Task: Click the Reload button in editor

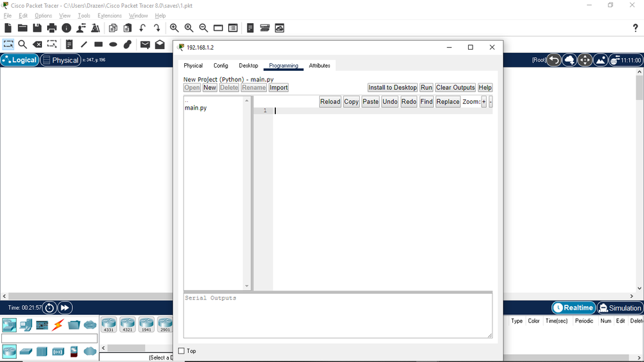Action: (330, 101)
